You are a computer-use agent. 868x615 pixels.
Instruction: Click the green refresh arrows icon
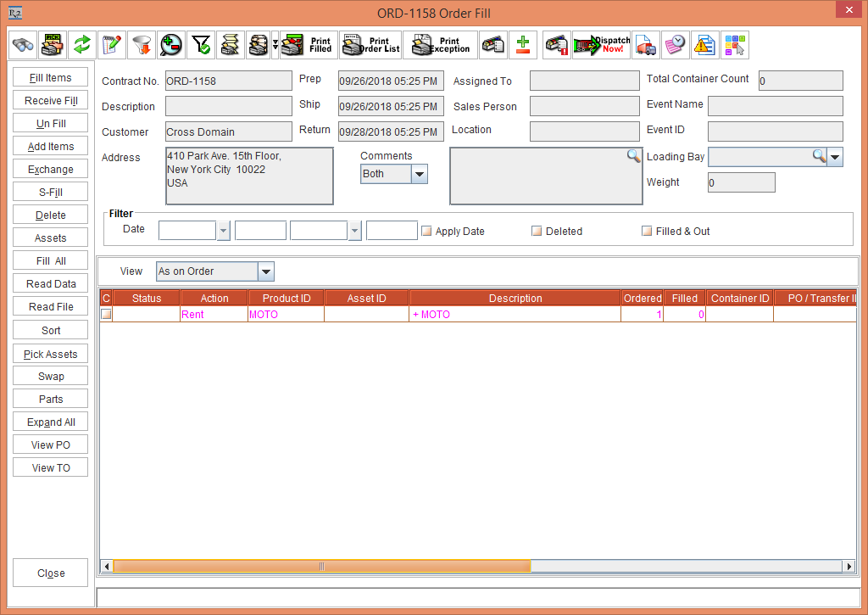pyautogui.click(x=82, y=45)
